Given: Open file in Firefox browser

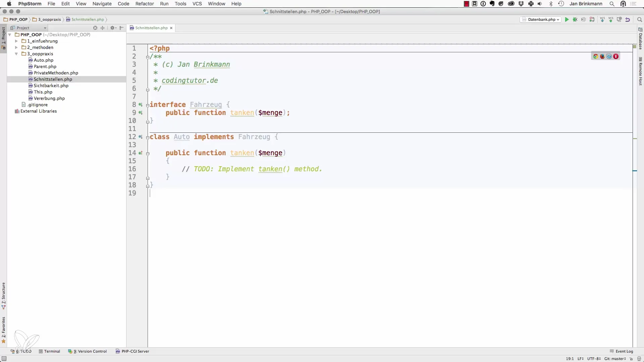Looking at the screenshot, I should (x=602, y=56).
